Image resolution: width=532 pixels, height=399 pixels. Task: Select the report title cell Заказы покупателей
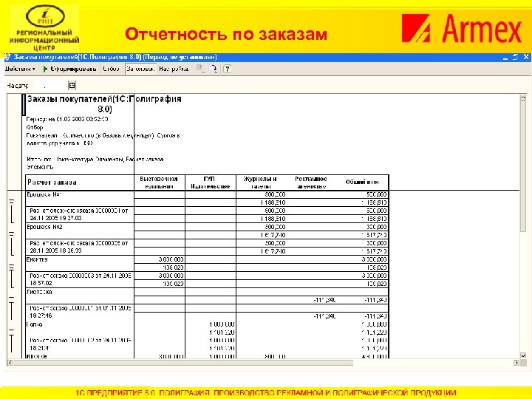(x=104, y=104)
